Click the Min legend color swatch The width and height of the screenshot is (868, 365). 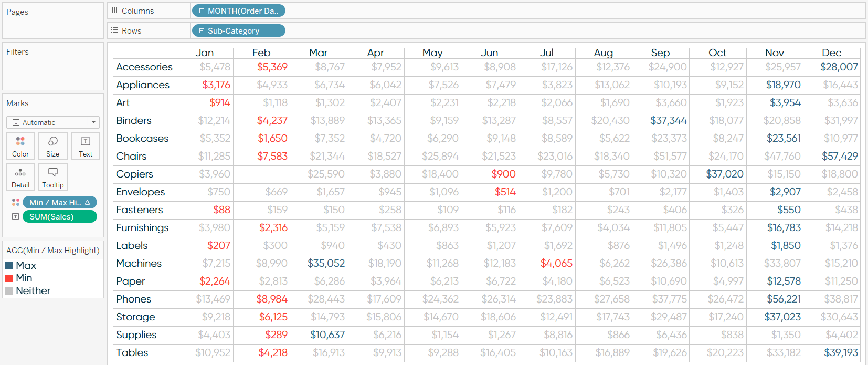click(x=9, y=278)
